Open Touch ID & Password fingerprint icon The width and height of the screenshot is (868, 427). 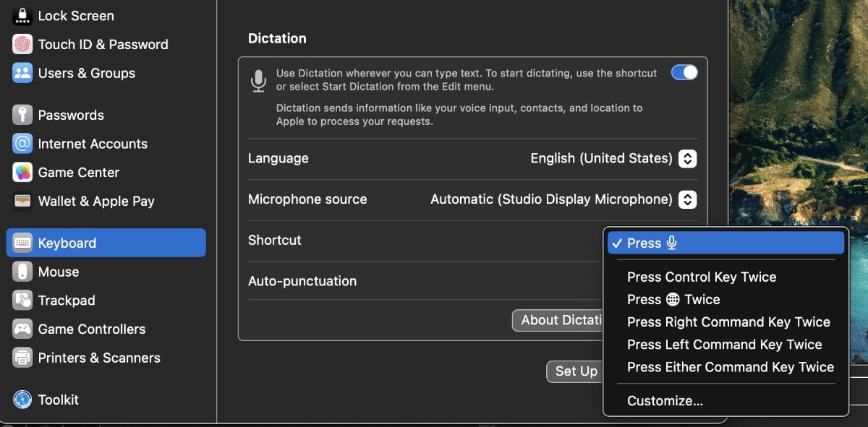click(22, 44)
